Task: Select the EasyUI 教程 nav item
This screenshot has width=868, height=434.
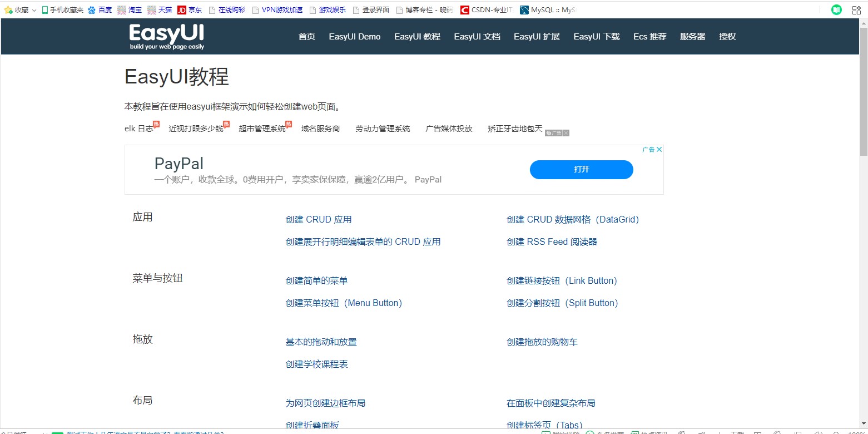Action: click(x=417, y=37)
